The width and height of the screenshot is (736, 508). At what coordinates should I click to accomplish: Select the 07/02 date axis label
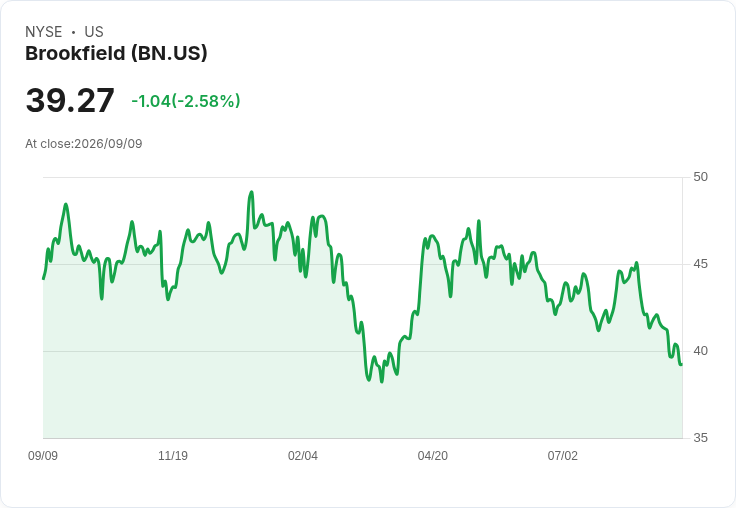562,456
